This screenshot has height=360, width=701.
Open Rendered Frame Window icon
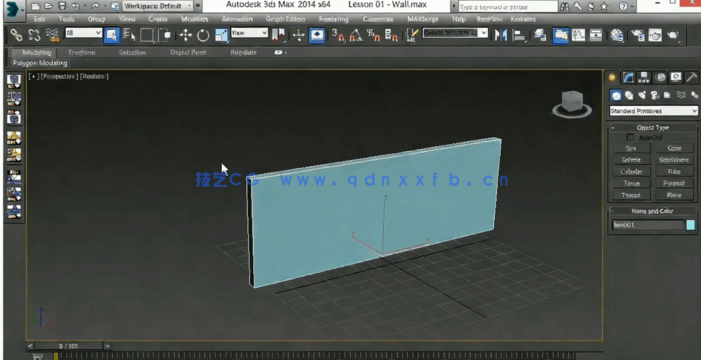tap(655, 35)
